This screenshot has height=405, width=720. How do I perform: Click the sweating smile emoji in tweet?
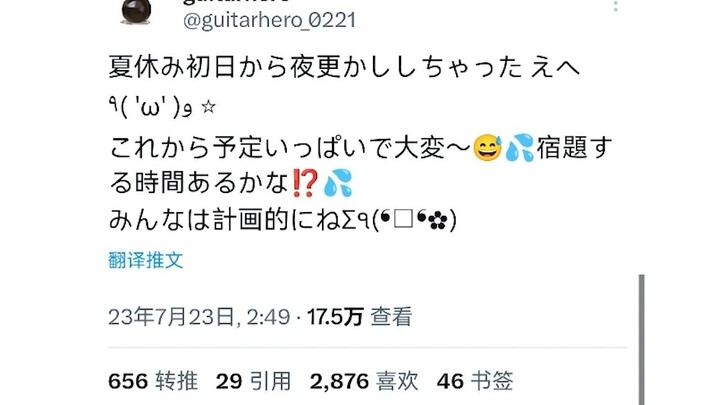click(487, 148)
